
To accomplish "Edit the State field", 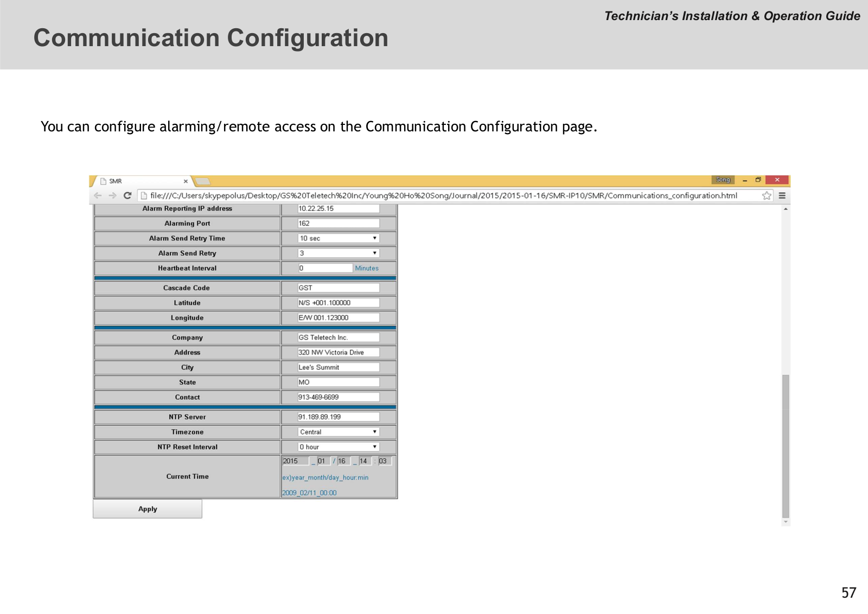I will [x=339, y=382].
